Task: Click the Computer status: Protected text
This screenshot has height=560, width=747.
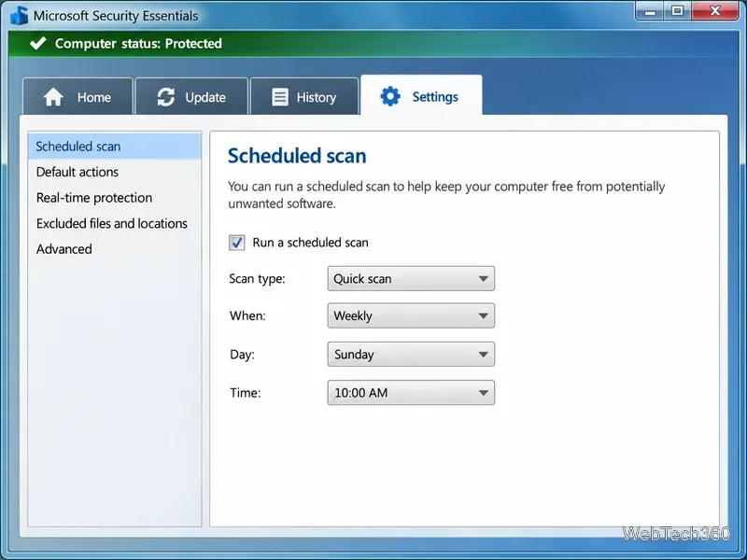Action: pyautogui.click(x=138, y=43)
